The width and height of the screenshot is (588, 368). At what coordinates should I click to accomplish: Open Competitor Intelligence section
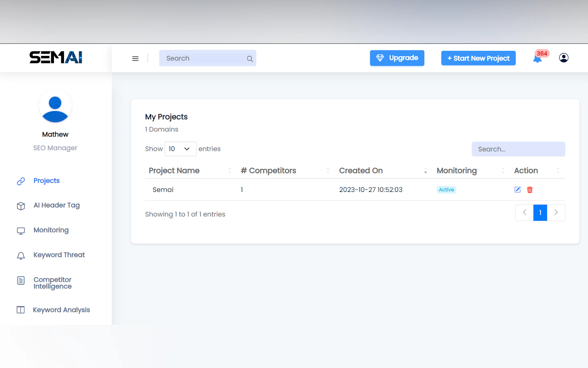pos(53,283)
